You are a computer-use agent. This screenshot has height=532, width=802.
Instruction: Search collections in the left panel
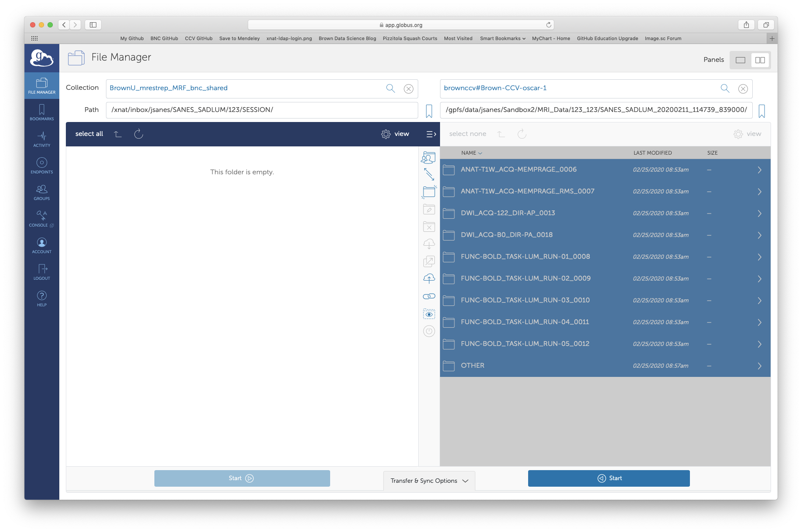(x=390, y=88)
